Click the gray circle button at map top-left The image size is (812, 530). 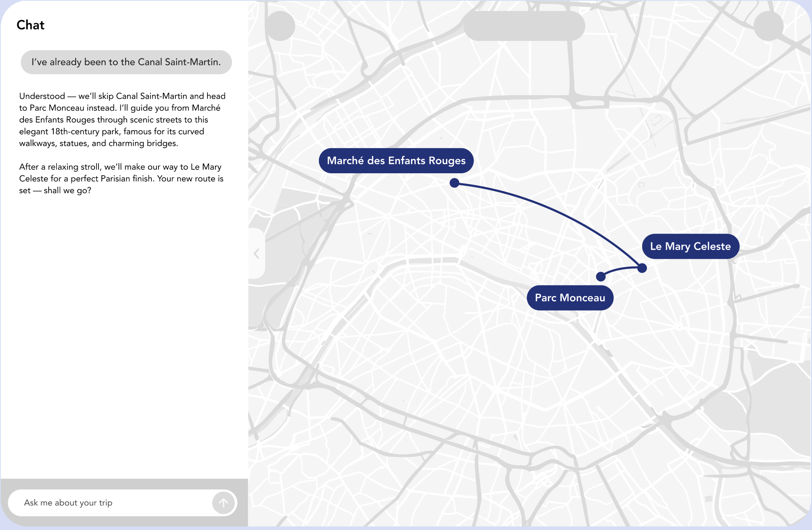[x=280, y=26]
